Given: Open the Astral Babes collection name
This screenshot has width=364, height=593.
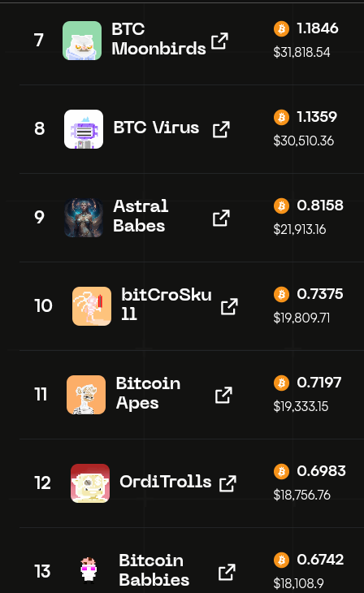Looking at the screenshot, I should coord(141,216).
